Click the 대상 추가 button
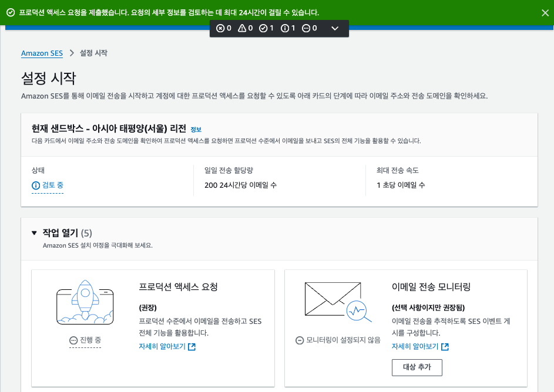 click(x=417, y=367)
